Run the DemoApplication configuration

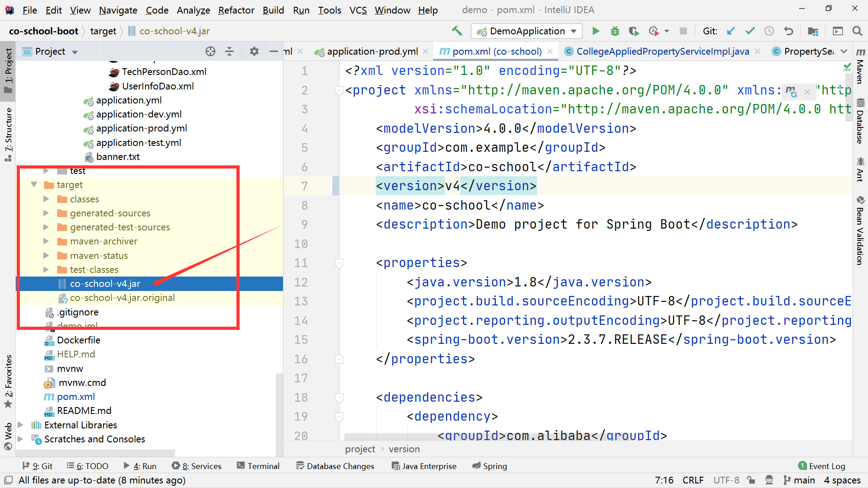596,31
